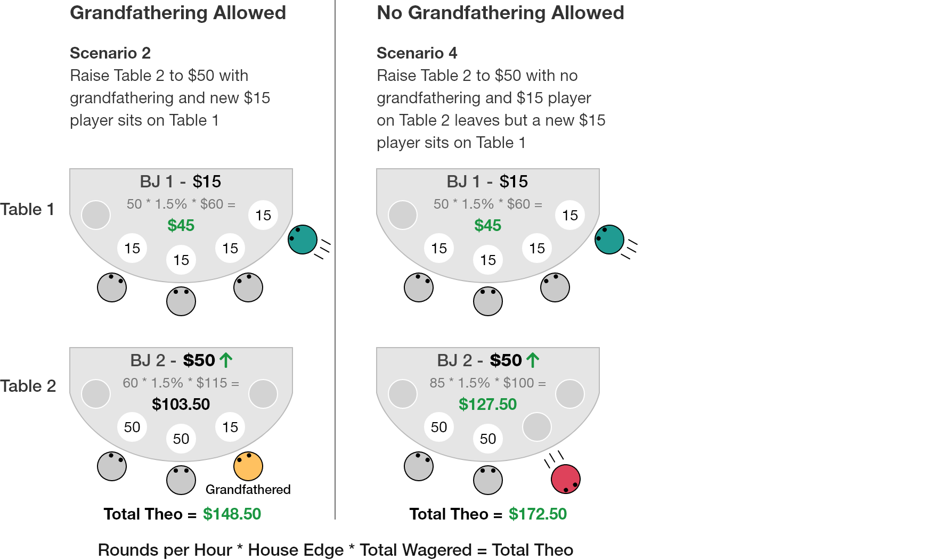This screenshot has height=560, width=944.
Task: Click the 15 chip on Scenario 2 BJ 2 table
Action: 230,427
